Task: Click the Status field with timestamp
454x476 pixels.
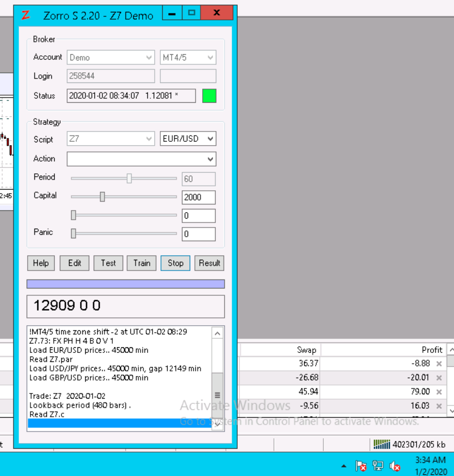Action: tap(131, 95)
